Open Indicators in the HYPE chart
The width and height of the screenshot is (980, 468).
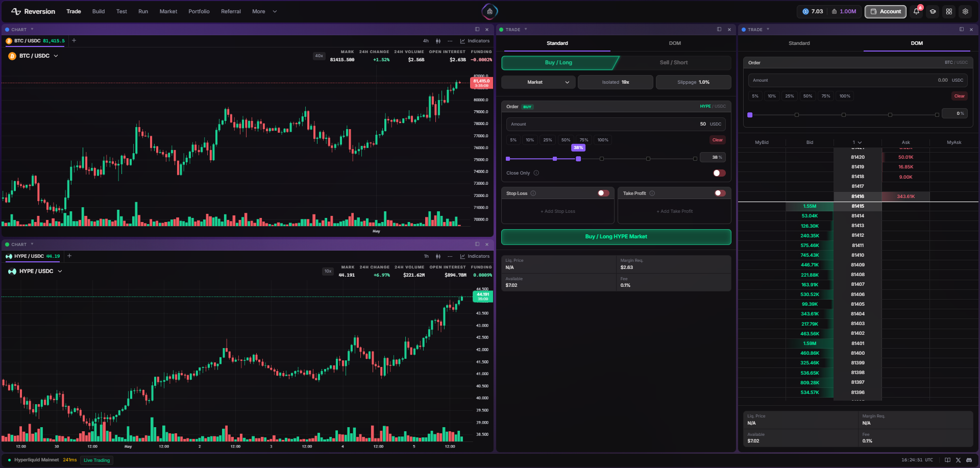coord(475,256)
